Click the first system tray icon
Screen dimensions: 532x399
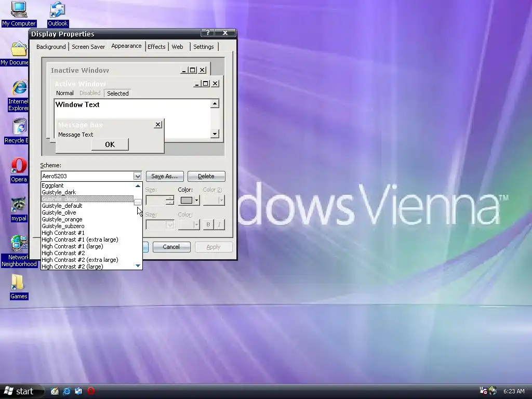tap(483, 391)
